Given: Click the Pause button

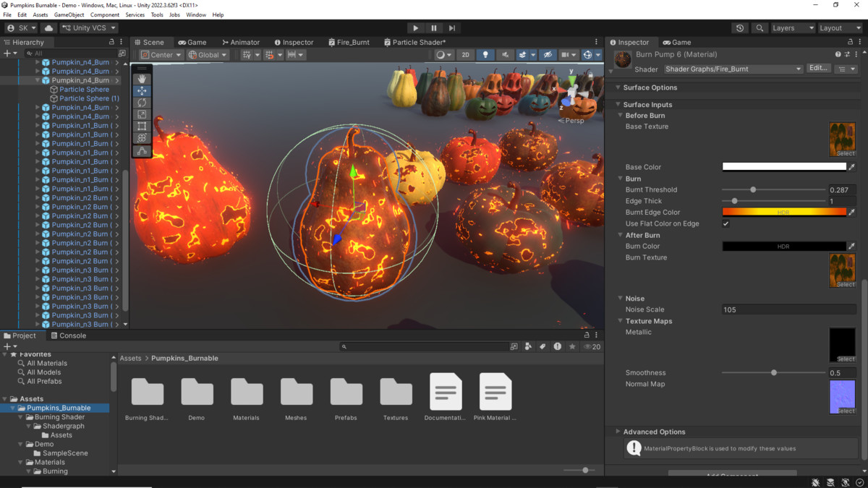Looking at the screenshot, I should (x=433, y=28).
